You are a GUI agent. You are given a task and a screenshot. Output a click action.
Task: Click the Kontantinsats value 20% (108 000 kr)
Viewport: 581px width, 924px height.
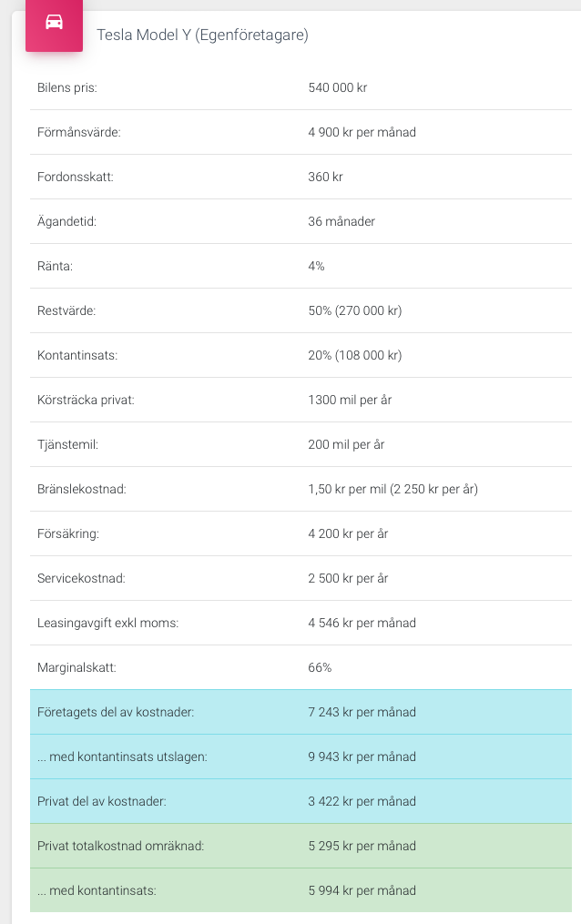click(x=354, y=356)
